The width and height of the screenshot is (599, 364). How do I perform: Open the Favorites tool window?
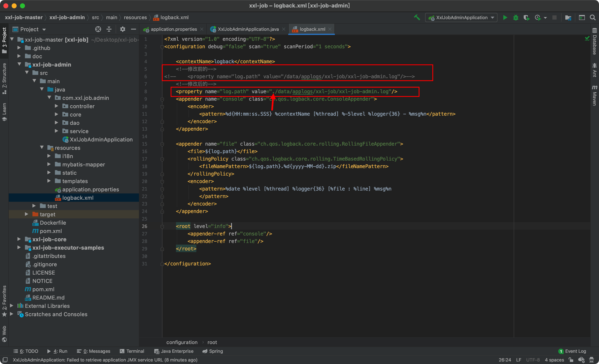pyautogui.click(x=4, y=301)
